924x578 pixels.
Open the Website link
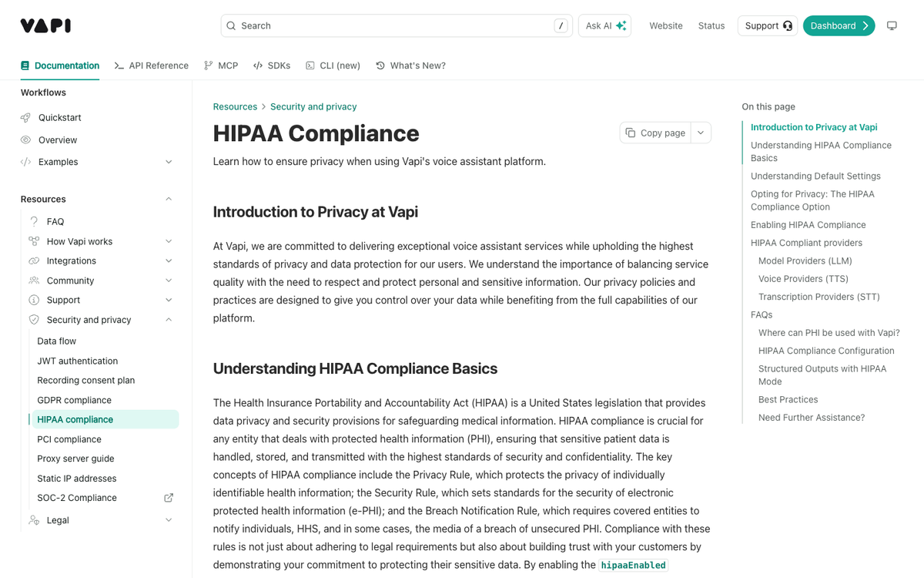tap(666, 25)
